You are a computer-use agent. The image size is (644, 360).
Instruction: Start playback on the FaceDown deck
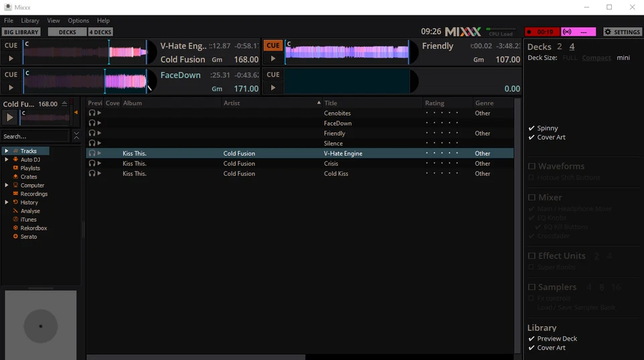(x=11, y=87)
